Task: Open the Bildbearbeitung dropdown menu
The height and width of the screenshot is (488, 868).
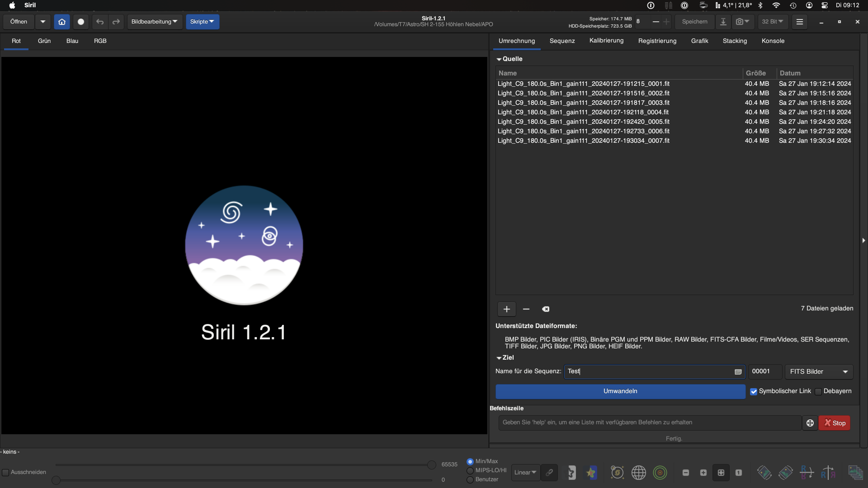Action: point(155,22)
